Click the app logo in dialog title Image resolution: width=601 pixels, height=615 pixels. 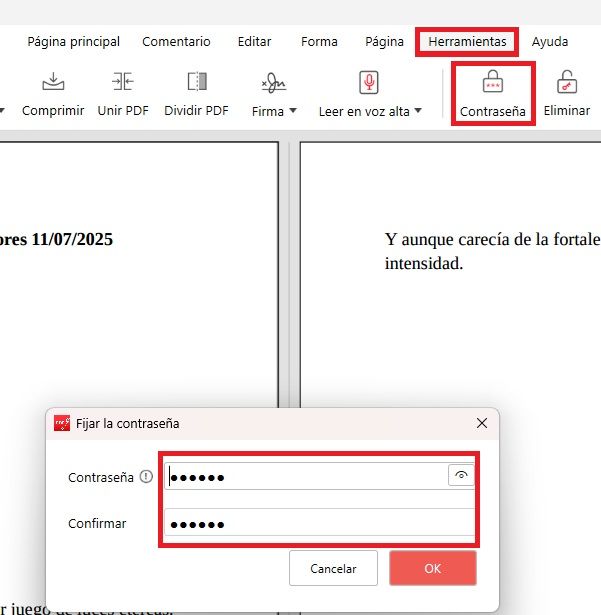62,423
